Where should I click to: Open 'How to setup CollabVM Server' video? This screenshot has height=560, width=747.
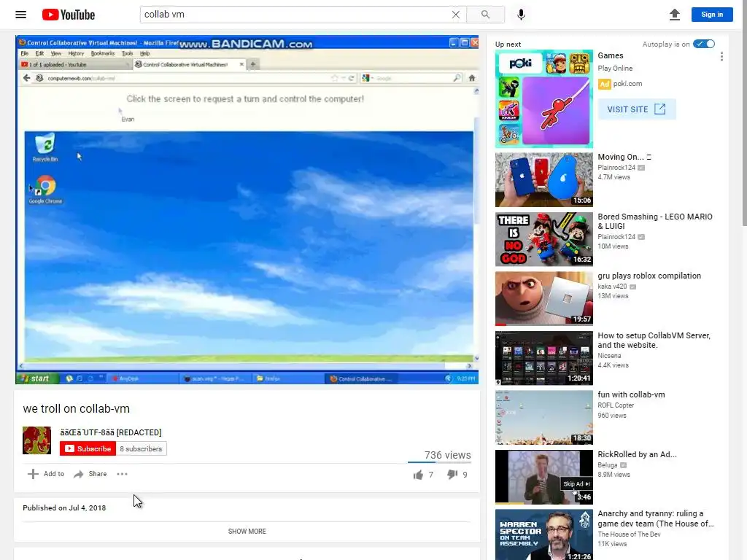pos(654,340)
